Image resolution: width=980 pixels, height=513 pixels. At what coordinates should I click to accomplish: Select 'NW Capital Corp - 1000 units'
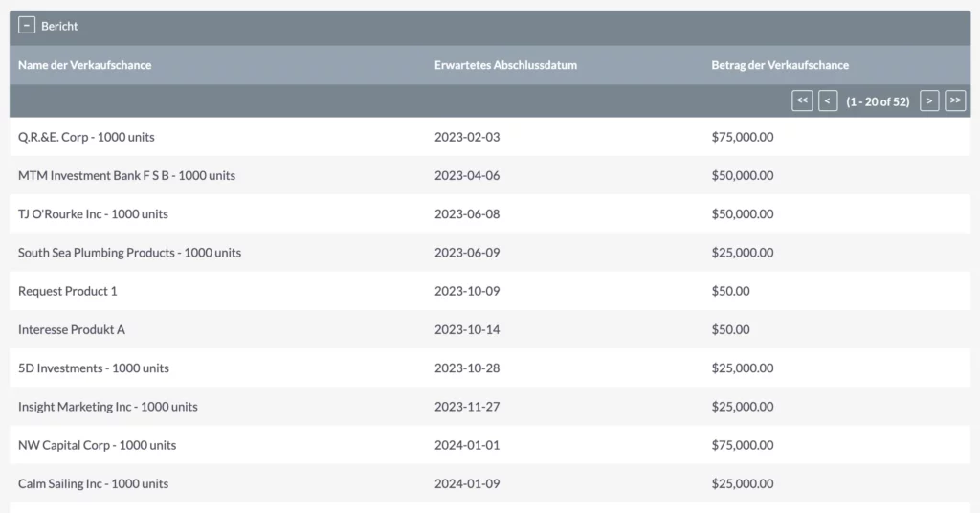pyautogui.click(x=97, y=445)
